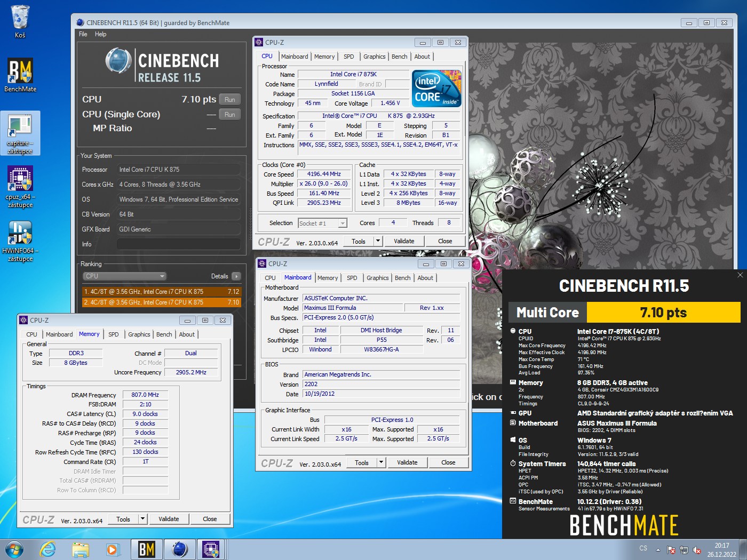747x560 pixels.
Task: Click the CS language indicator in tray
Action: click(643, 548)
